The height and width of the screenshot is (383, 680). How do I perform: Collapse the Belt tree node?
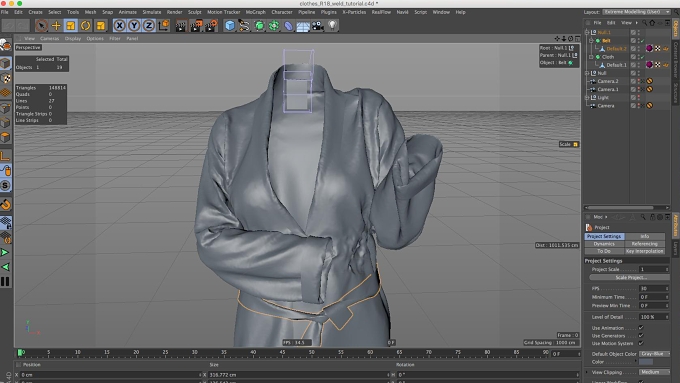[x=591, y=40]
